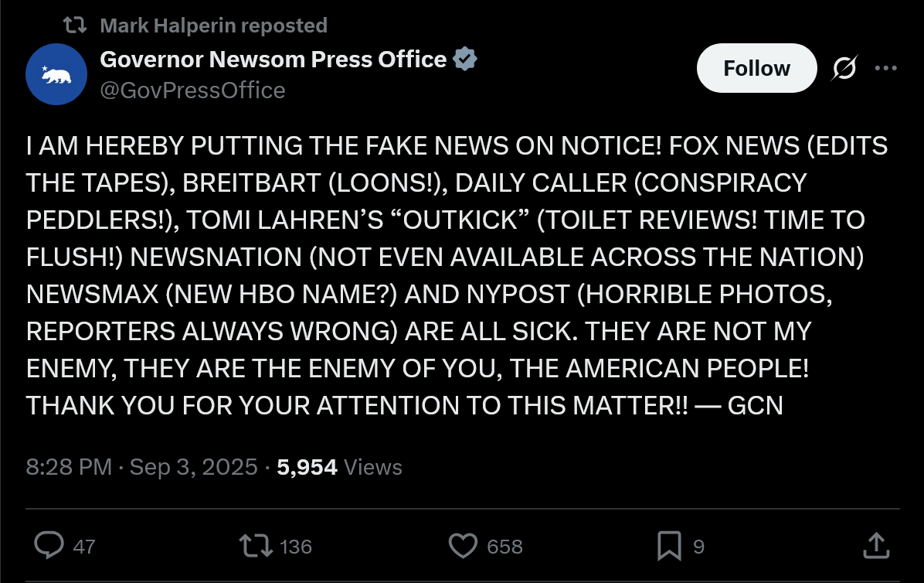Click the 136 reposts count
This screenshot has height=583, width=924.
[x=295, y=547]
